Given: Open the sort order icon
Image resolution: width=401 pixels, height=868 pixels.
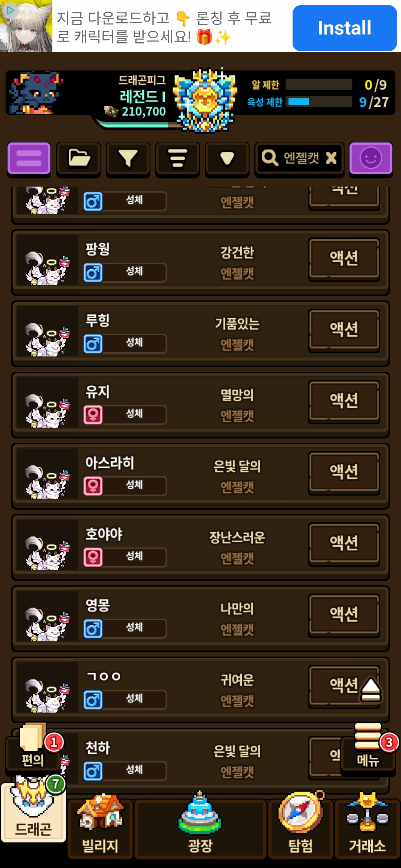Looking at the screenshot, I should [x=177, y=159].
